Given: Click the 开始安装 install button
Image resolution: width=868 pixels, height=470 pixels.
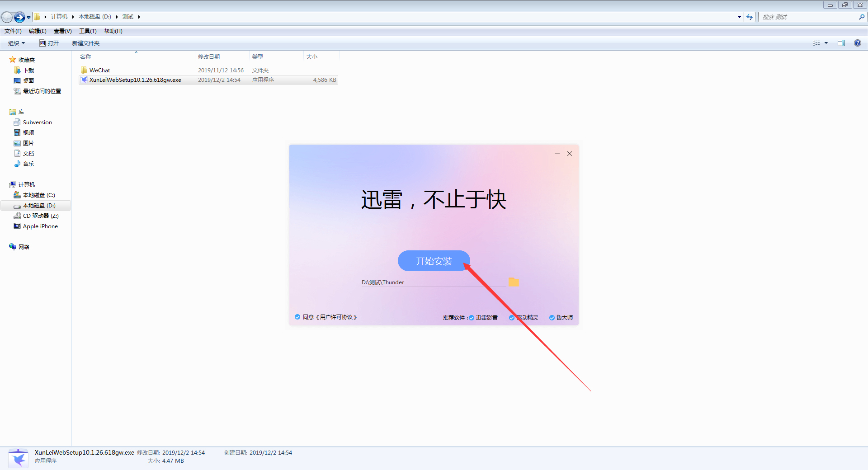Looking at the screenshot, I should click(433, 261).
